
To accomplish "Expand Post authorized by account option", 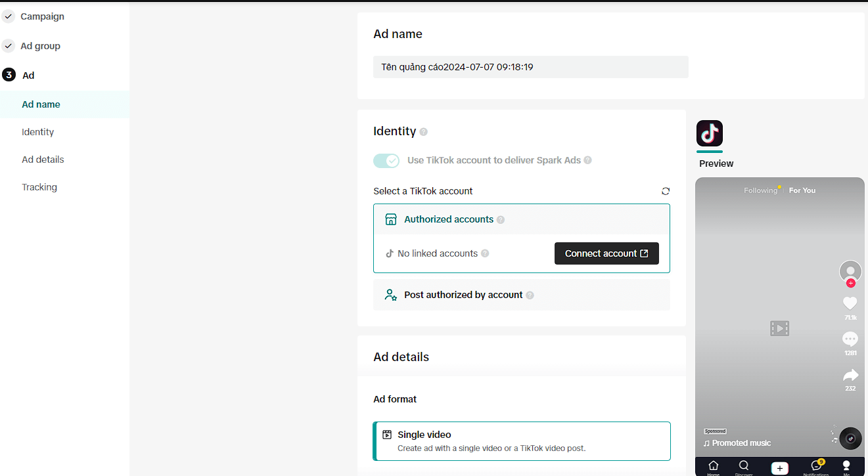I will tap(463, 295).
